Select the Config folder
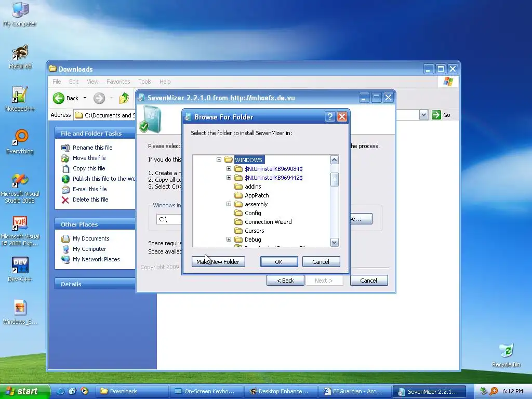 pyautogui.click(x=248, y=213)
